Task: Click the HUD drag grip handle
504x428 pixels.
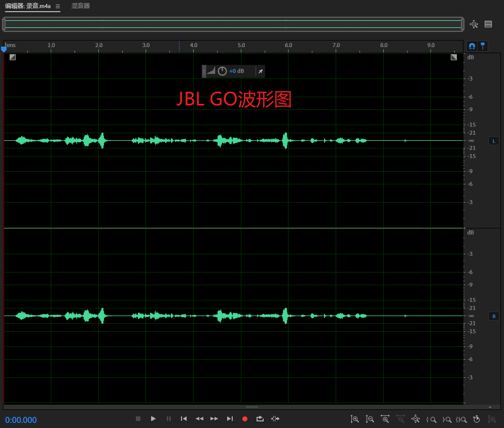Action: [x=204, y=71]
